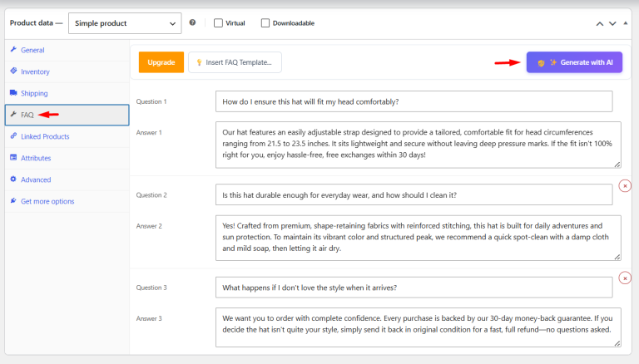
Task: Open Insert FAQ Template button
Action: coord(235,62)
